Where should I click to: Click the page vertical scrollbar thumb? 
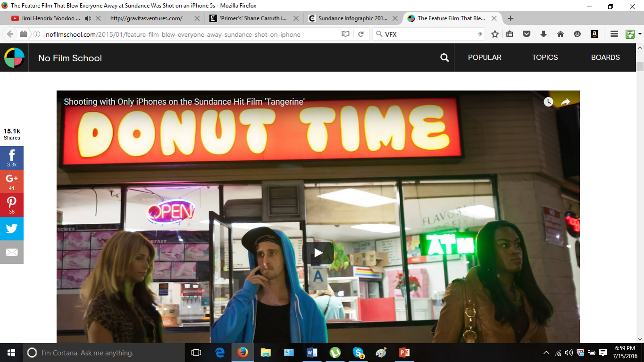click(x=640, y=66)
